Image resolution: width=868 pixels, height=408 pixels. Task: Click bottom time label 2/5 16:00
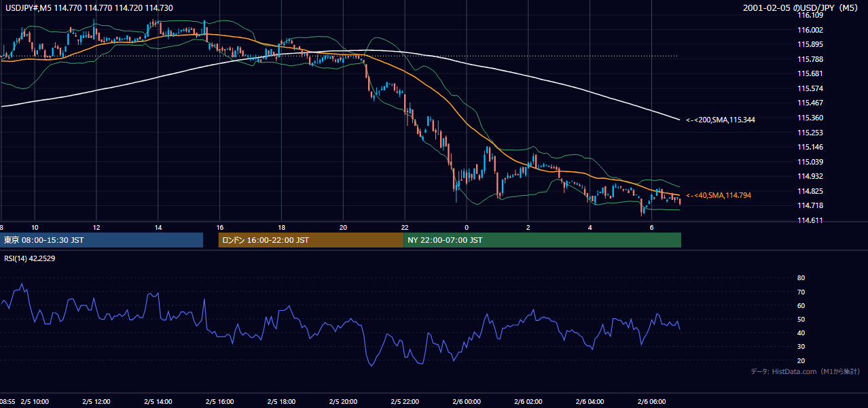pyautogui.click(x=220, y=401)
